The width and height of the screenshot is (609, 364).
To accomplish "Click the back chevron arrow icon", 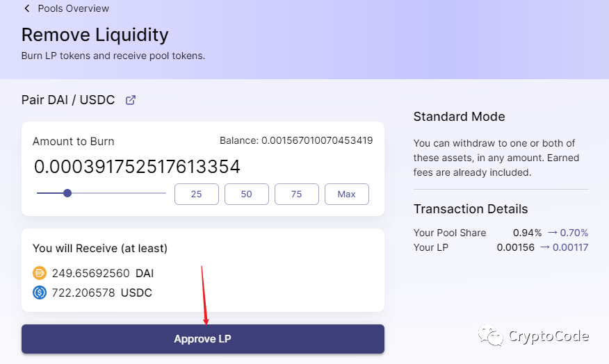I will coord(27,8).
